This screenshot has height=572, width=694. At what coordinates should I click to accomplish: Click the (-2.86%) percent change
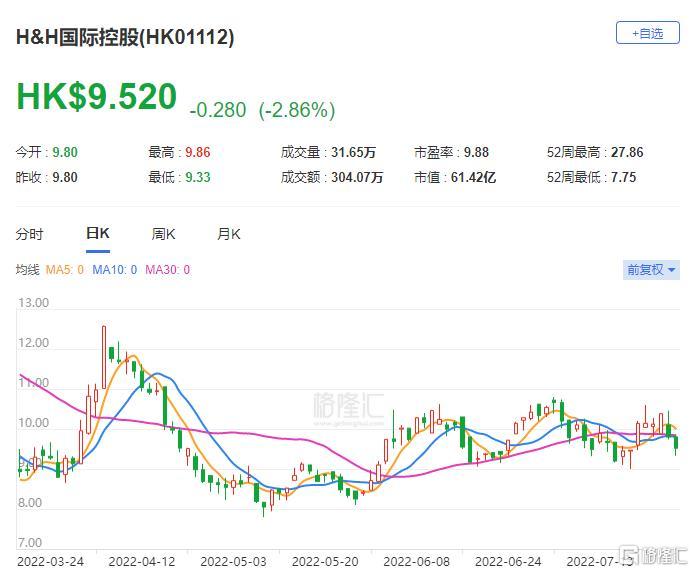297,110
